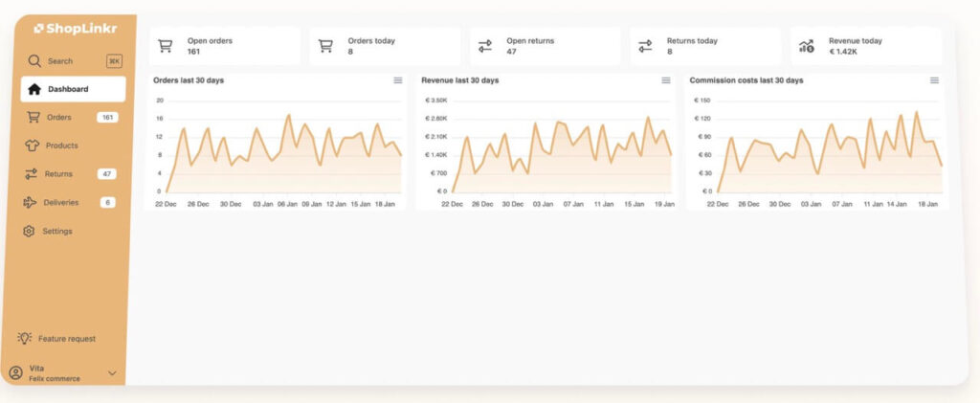Image resolution: width=980 pixels, height=403 pixels.
Task: Open the Orders today summary card
Action: 385,46
